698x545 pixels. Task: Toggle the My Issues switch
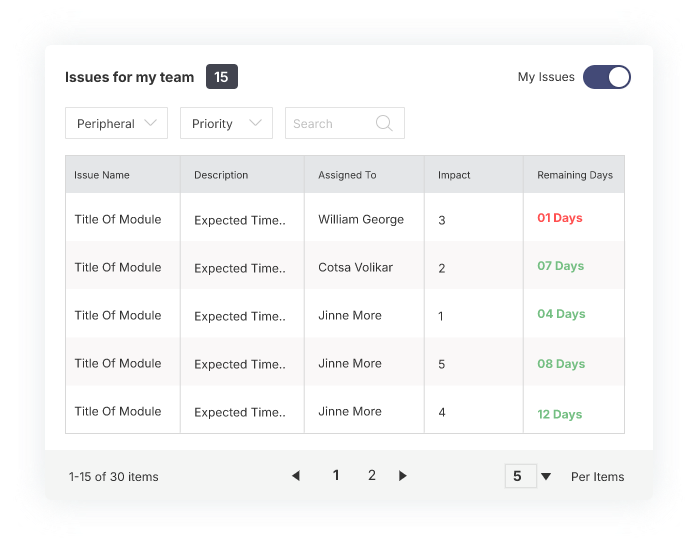pos(607,77)
